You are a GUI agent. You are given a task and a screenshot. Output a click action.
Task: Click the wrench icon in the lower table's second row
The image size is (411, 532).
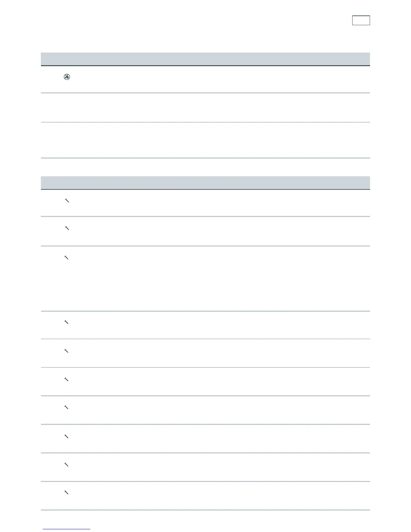tap(66, 228)
